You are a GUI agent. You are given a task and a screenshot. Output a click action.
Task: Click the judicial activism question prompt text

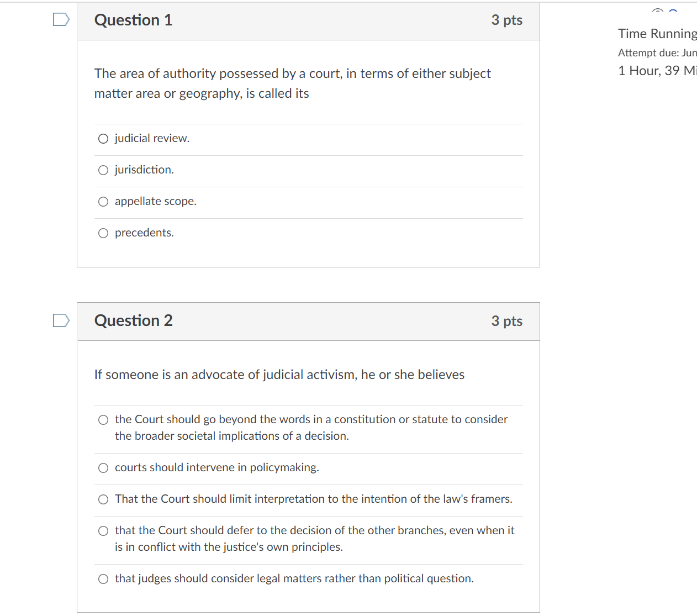click(x=279, y=375)
